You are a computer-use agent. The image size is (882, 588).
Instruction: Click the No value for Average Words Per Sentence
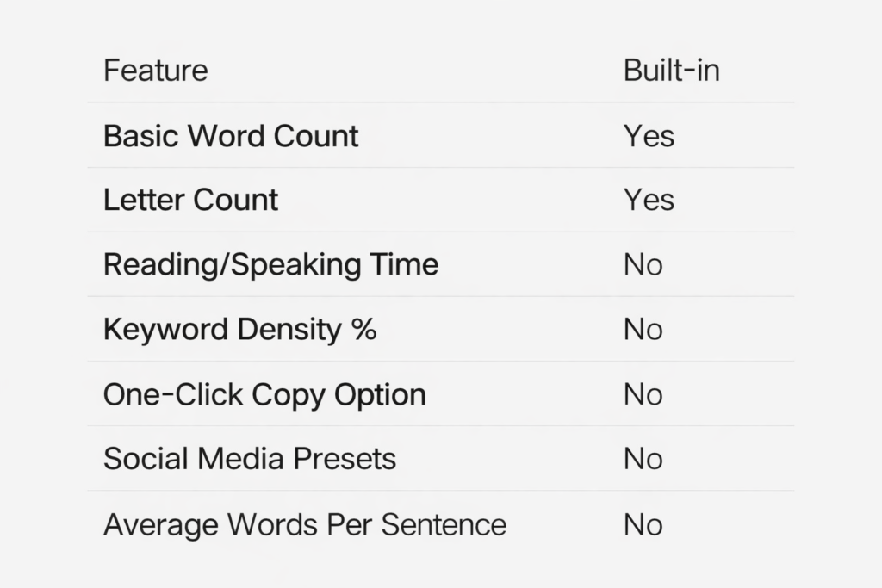(x=643, y=524)
